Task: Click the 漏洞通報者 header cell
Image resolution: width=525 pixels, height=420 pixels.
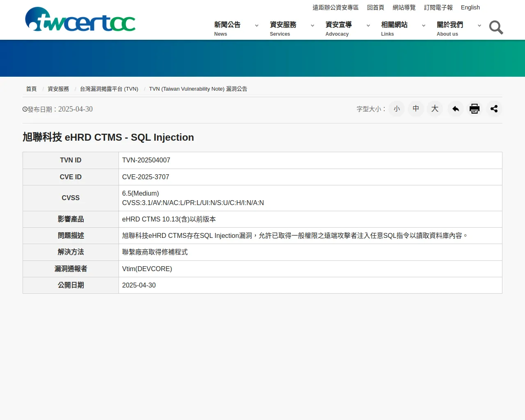Action: point(71,269)
